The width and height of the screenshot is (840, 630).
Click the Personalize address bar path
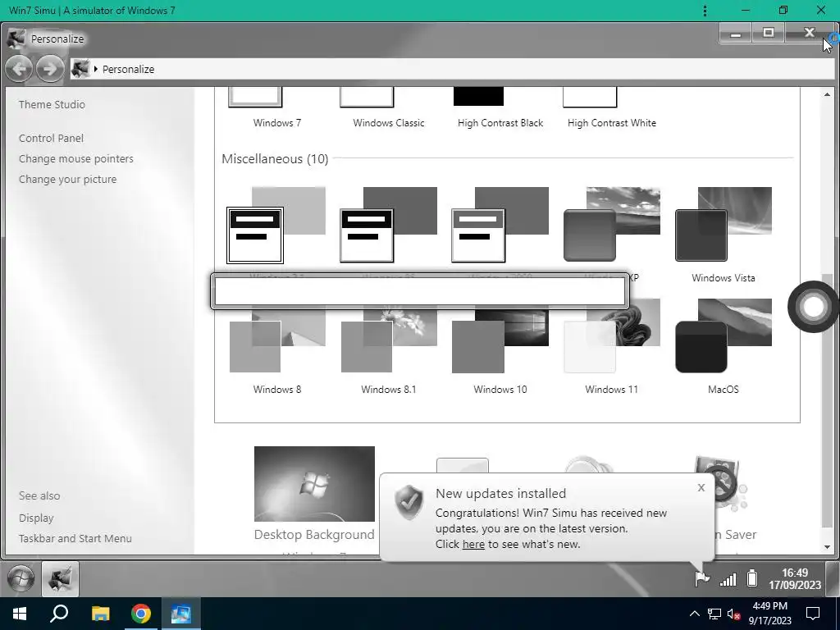[129, 69]
